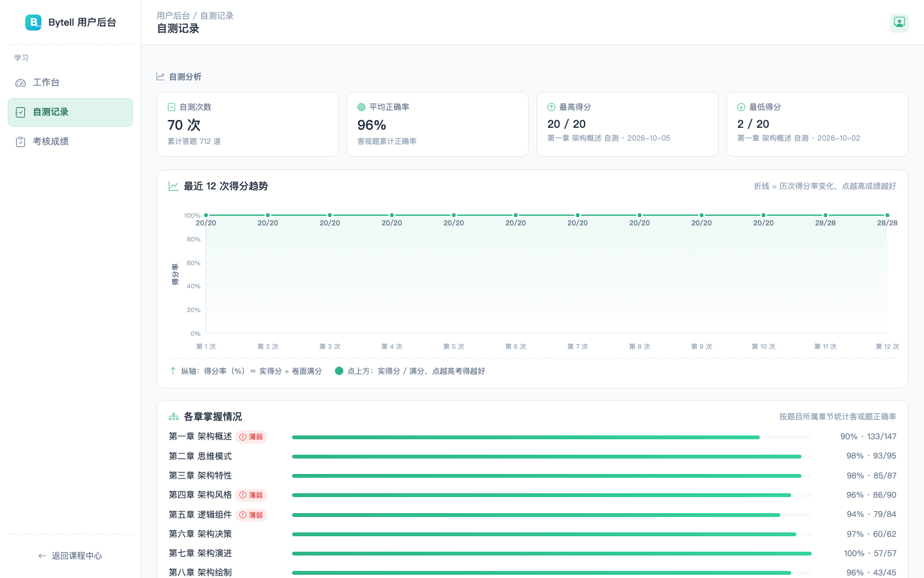Click the 第 8 次 data point
Screen dimensions: 924x578
pyautogui.click(x=639, y=215)
